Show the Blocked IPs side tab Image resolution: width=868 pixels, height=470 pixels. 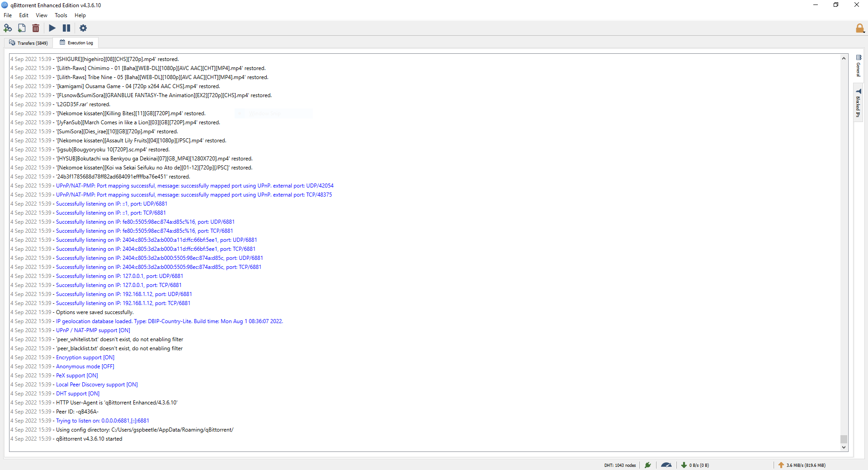click(x=859, y=103)
